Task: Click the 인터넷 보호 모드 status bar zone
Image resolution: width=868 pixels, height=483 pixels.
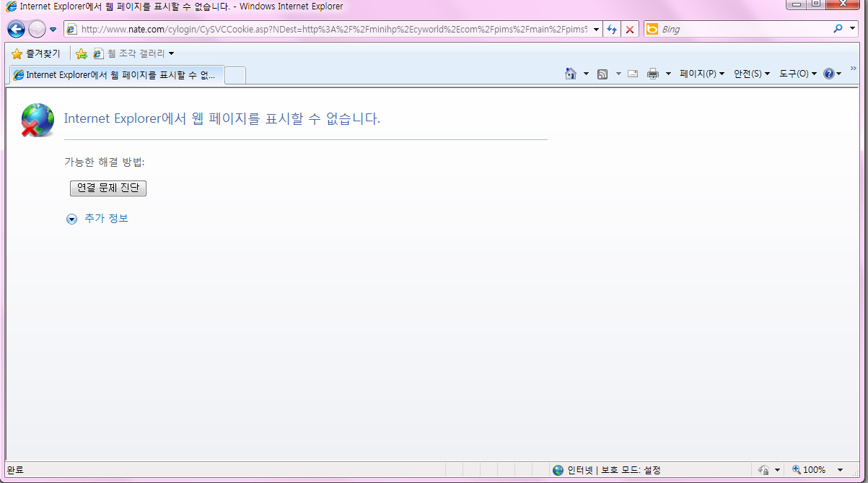Action: point(607,470)
